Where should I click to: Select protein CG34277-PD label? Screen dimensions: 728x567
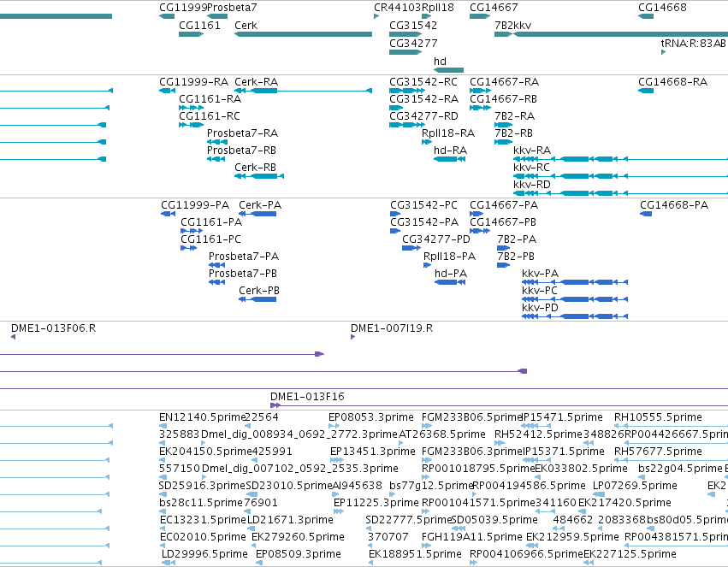436,239
